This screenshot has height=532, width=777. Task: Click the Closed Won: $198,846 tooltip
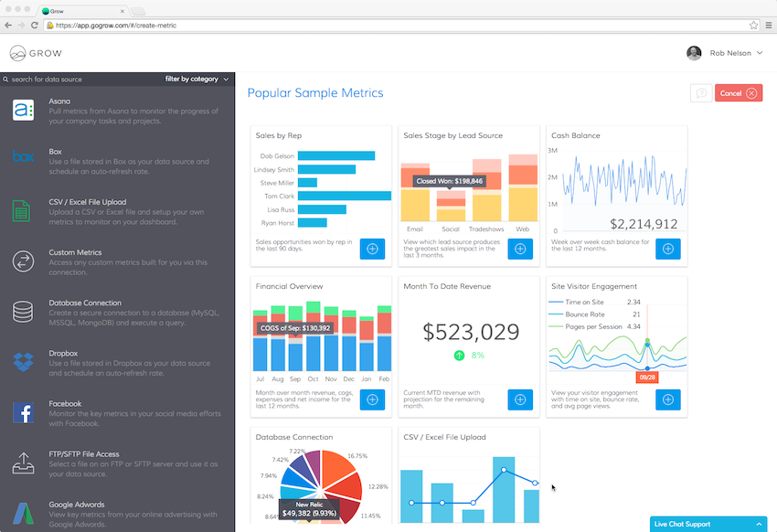(x=450, y=181)
